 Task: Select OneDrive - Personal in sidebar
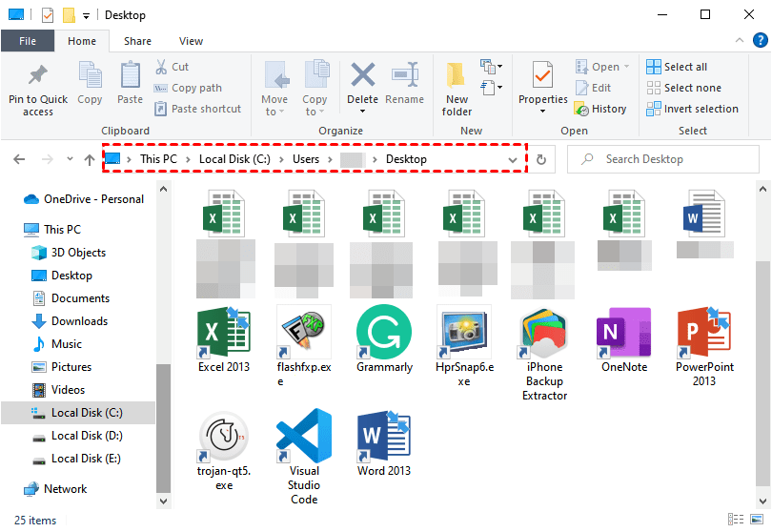pos(84,199)
